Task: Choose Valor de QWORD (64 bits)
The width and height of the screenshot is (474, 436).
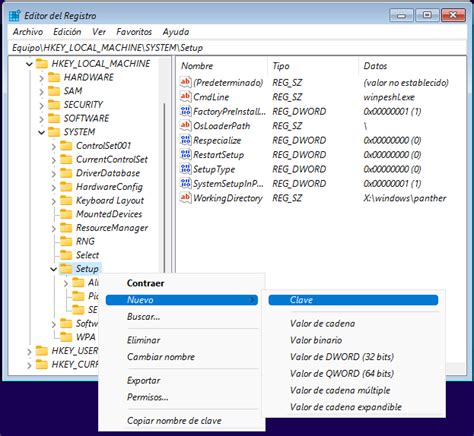Action: point(353,373)
